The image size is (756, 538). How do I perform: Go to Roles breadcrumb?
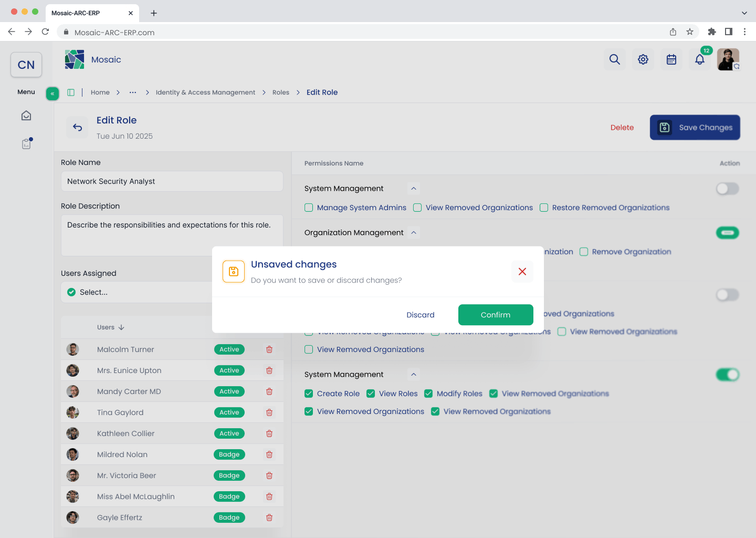tap(281, 92)
